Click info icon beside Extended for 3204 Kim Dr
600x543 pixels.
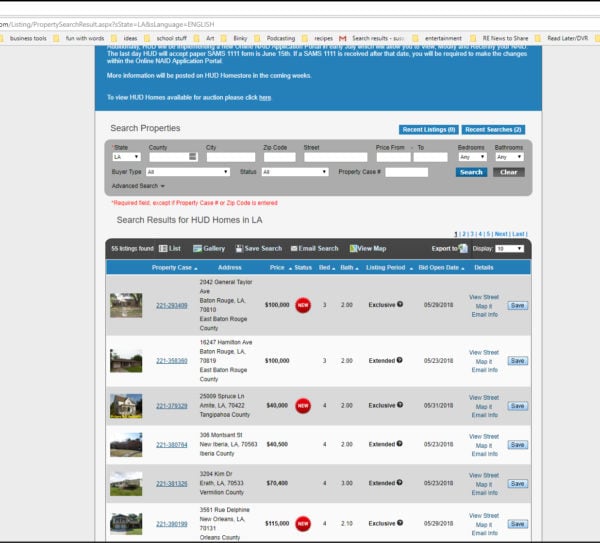coord(399,483)
